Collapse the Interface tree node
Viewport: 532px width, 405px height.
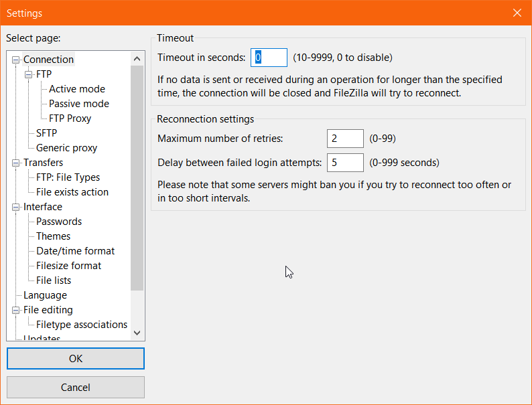pos(16,207)
